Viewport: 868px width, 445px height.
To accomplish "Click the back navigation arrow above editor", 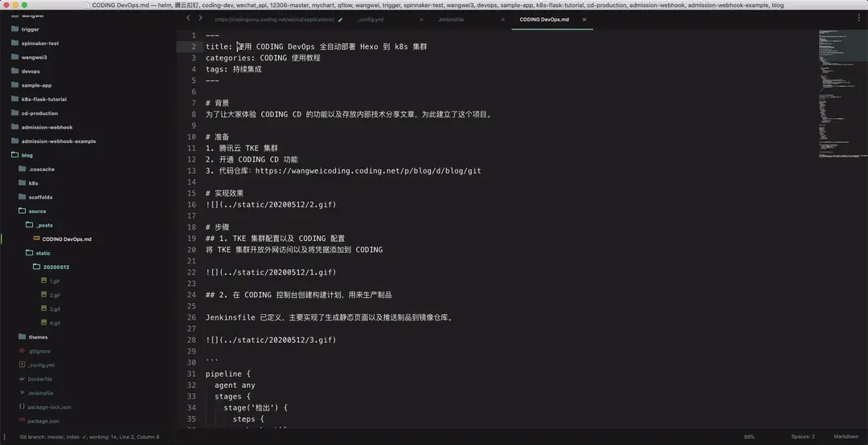I will click(188, 18).
